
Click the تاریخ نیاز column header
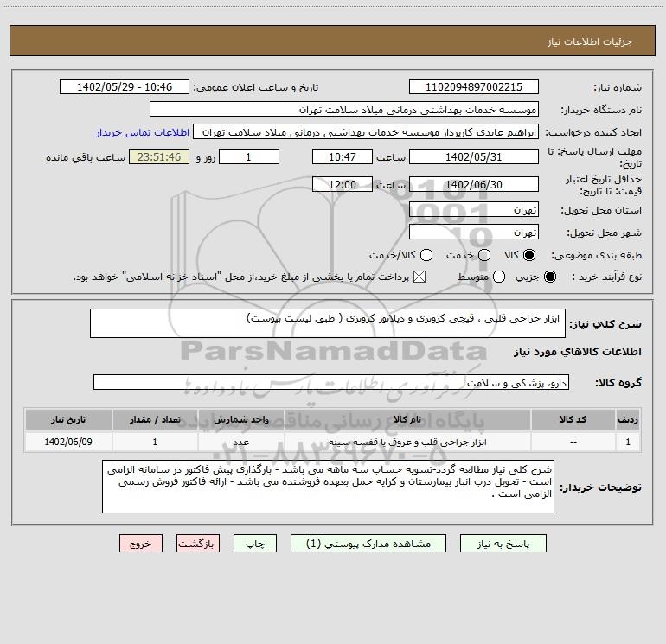point(68,419)
